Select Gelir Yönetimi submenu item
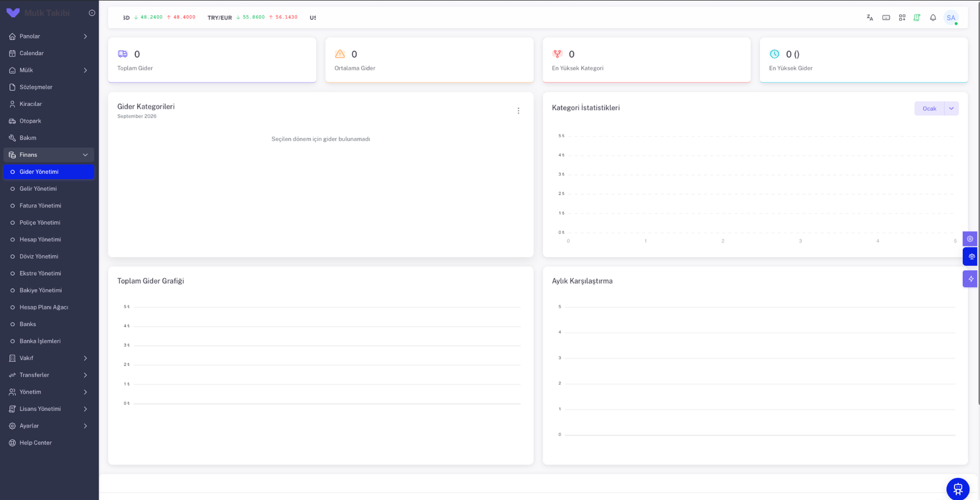The height and width of the screenshot is (500, 980). coord(49,189)
